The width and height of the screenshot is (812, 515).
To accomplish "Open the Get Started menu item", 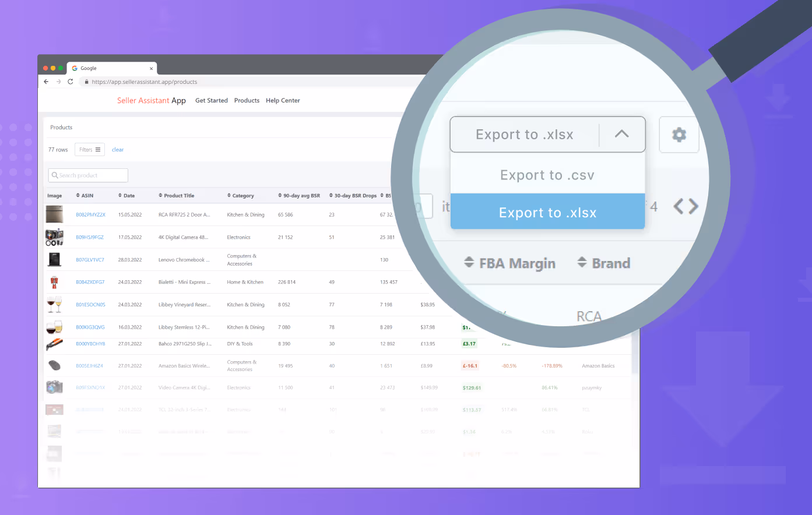I will [x=212, y=100].
